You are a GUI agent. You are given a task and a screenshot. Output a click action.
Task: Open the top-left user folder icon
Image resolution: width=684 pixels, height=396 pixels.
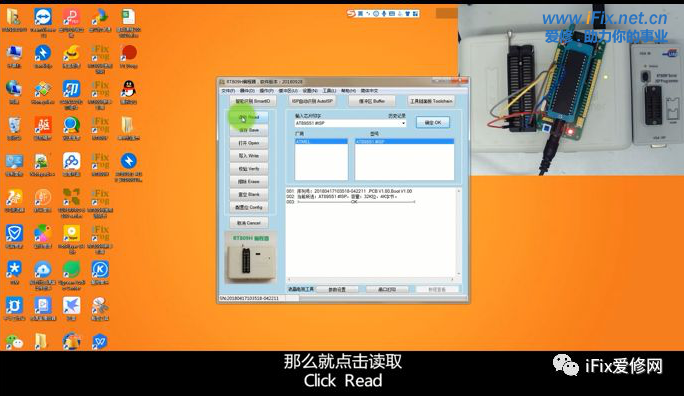point(14,20)
